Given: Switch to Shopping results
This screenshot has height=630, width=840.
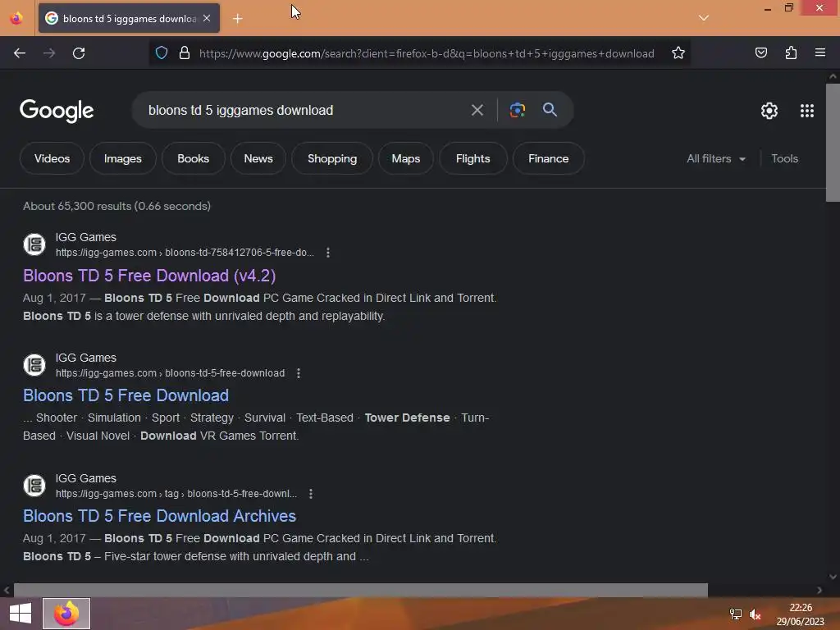Looking at the screenshot, I should click(332, 158).
